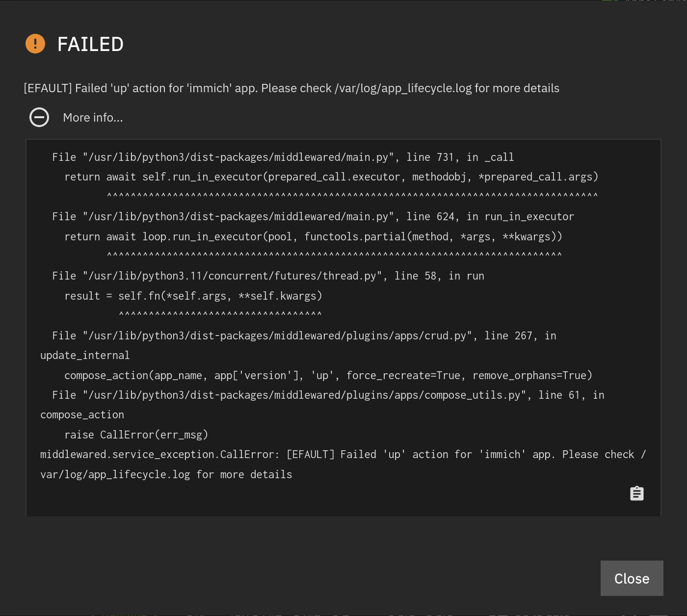The height and width of the screenshot is (616, 687).
Task: Collapse details with the circled minus icon
Action: (39, 117)
